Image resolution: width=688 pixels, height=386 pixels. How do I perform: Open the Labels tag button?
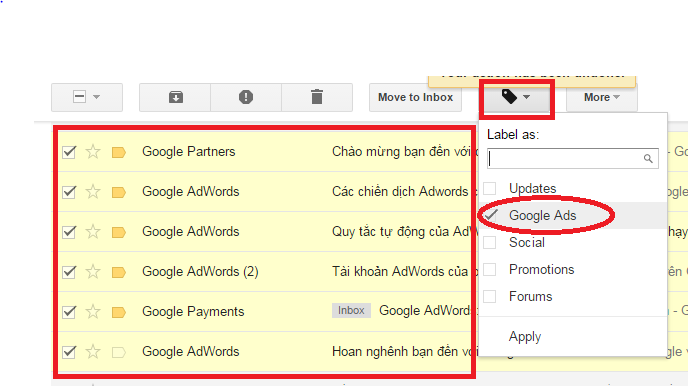516,97
